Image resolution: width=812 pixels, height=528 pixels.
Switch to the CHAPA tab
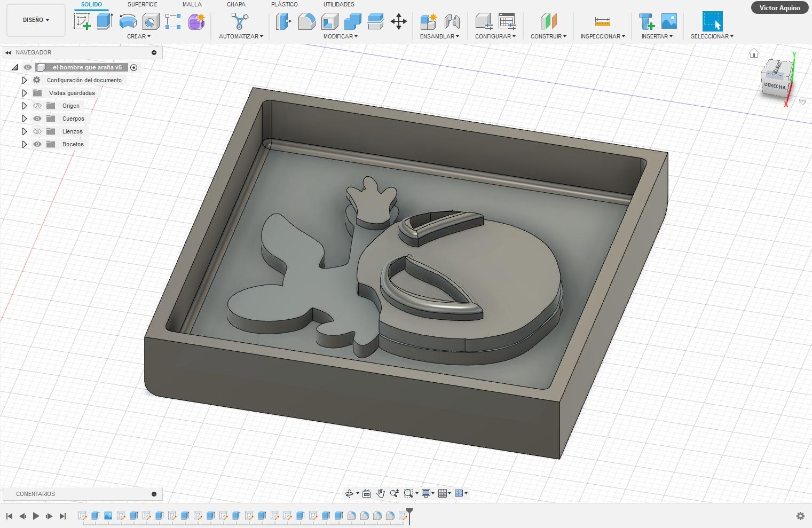coord(236,4)
